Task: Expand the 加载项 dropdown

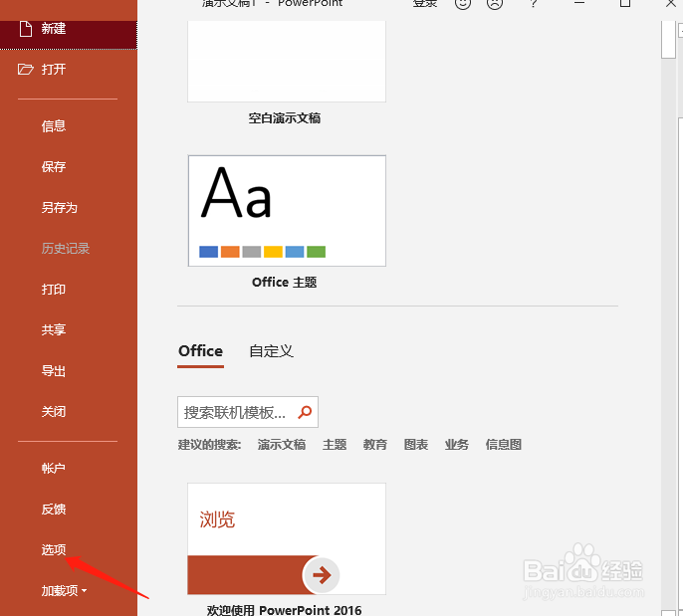Action: click(64, 591)
